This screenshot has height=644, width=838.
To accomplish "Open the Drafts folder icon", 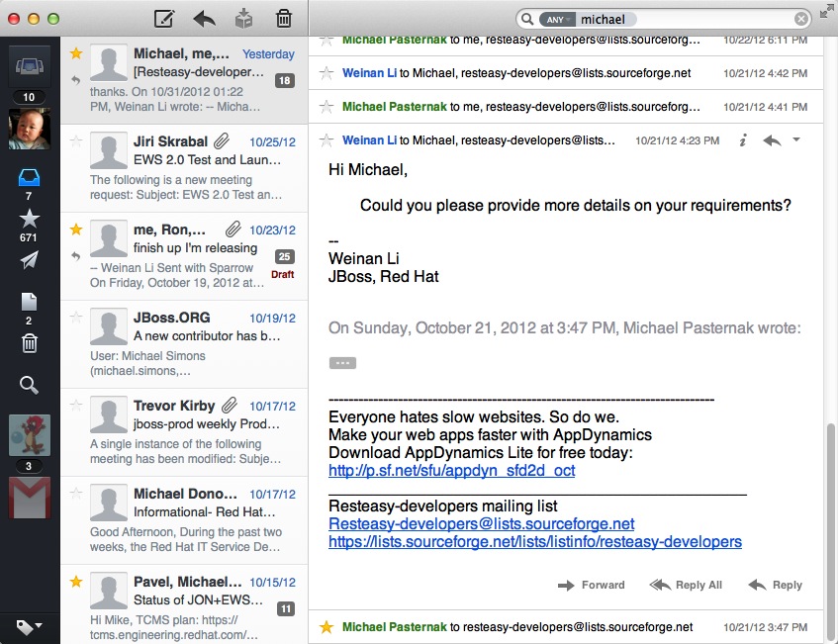I will 29,302.
